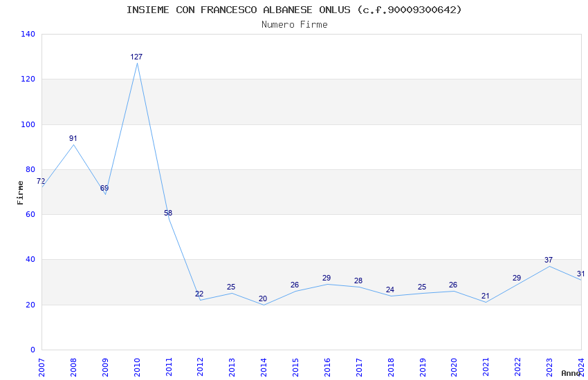Click x-axis year label 2023
Image resolution: width=588 pixels, height=380 pixels.
(x=549, y=368)
